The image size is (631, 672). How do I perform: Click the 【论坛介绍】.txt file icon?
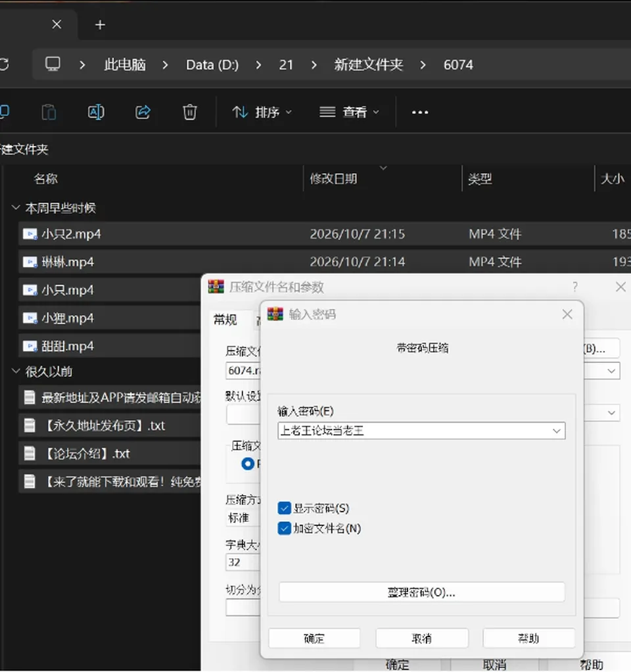tap(30, 454)
